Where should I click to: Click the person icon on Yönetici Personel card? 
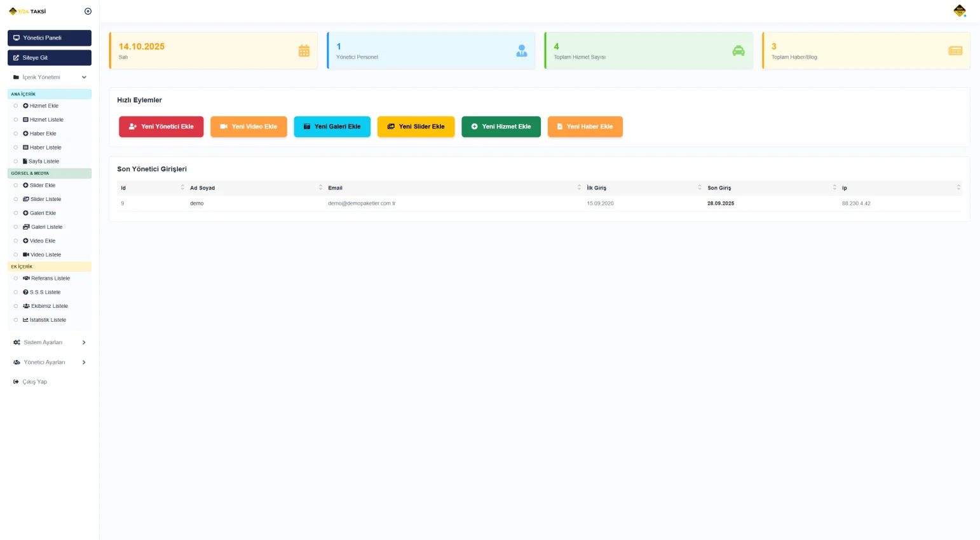click(522, 51)
